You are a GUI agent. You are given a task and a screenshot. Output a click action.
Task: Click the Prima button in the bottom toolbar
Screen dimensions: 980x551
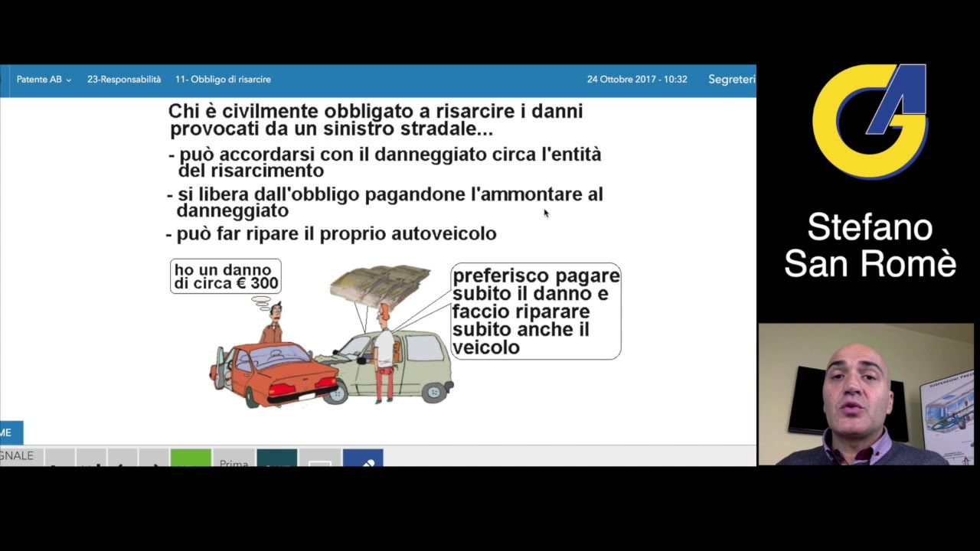(234, 458)
